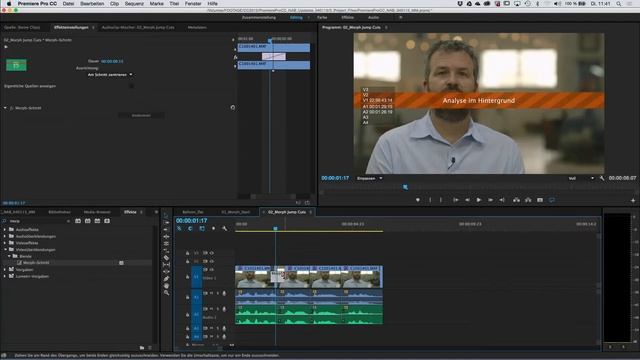Collapse the Morph-Schnitt effect properties
Screen dimensions: 640x360
click(x=5, y=108)
